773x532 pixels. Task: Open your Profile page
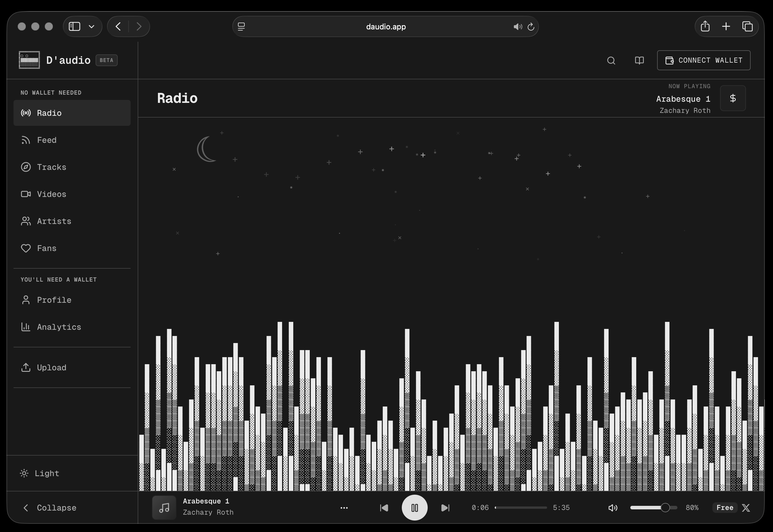pyautogui.click(x=54, y=300)
